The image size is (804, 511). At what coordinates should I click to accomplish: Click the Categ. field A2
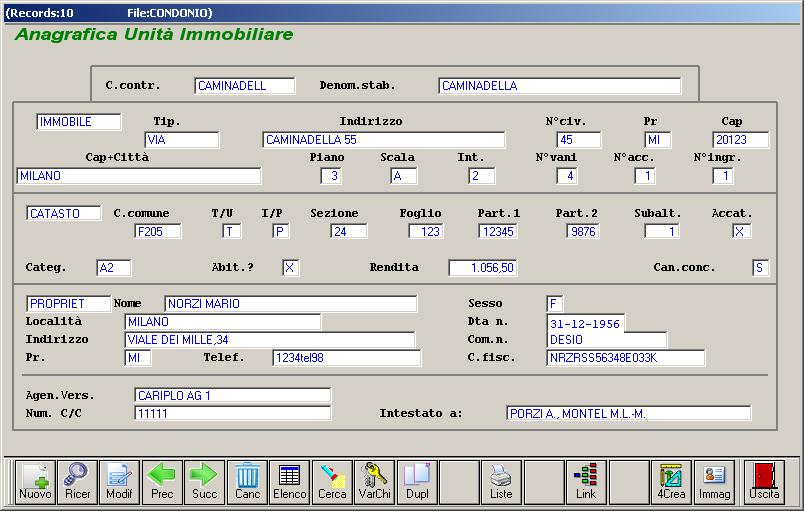click(x=113, y=268)
